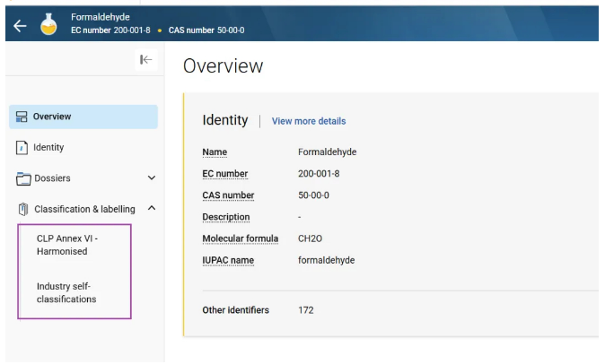Image resolution: width=605 pixels, height=364 pixels.
Task: Open CLP Annex VI - Harmonised
Action: tap(67, 245)
